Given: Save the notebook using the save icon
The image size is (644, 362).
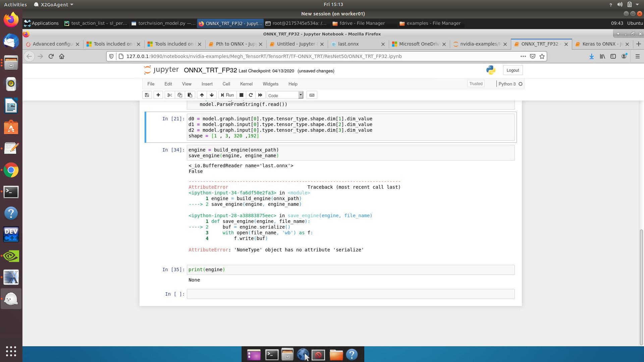Looking at the screenshot, I should 147,95.
